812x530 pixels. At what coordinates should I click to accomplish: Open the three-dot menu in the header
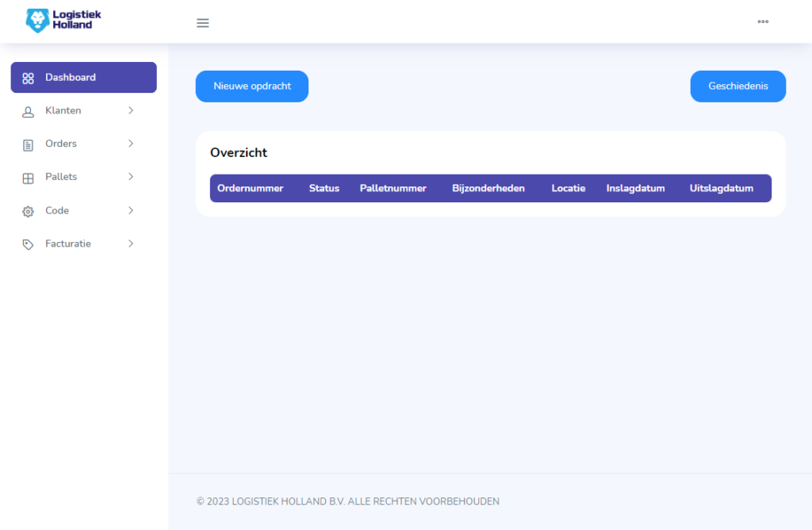[x=763, y=21]
